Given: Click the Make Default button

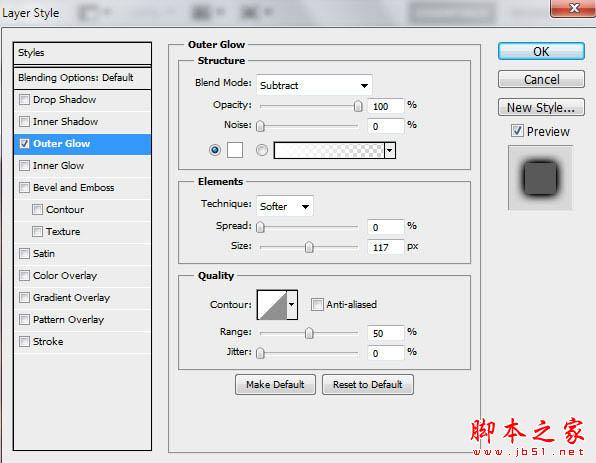Looking at the screenshot, I should tap(275, 385).
